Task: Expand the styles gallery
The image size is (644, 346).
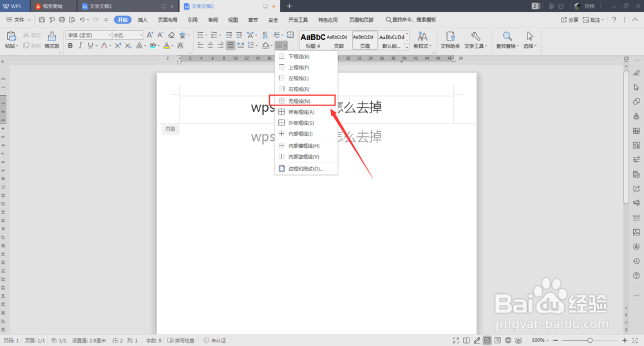Action: click(407, 47)
